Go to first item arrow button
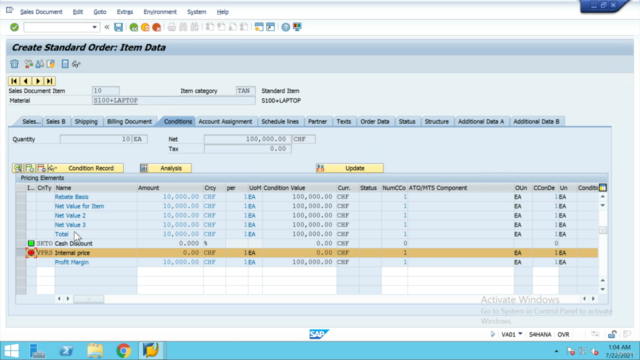This screenshot has width=640, height=360. point(14,81)
